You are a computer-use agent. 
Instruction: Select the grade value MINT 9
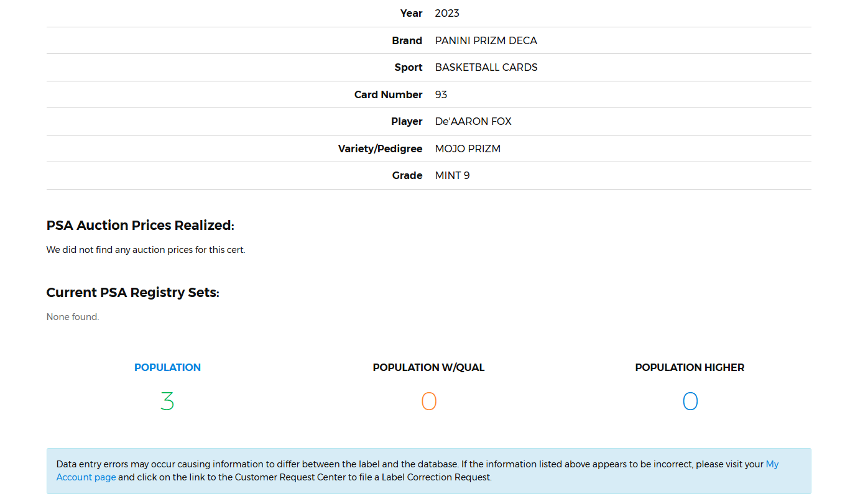[x=453, y=175]
